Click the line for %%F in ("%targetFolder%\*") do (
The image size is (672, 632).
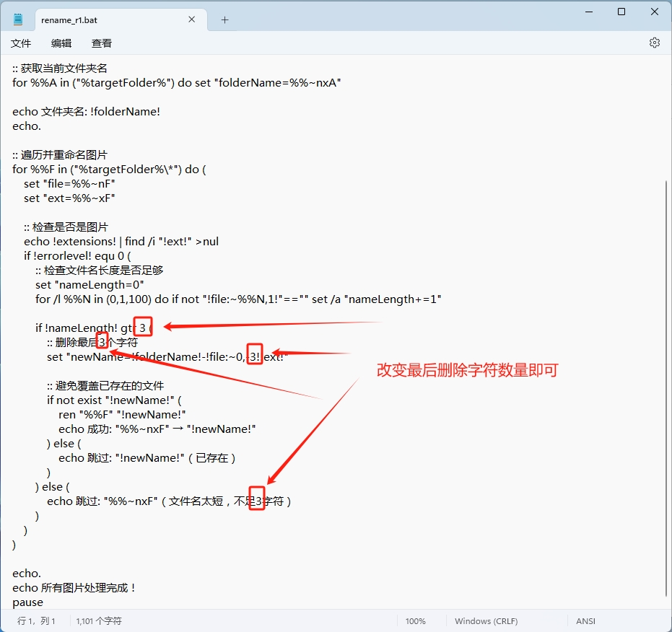click(x=109, y=170)
